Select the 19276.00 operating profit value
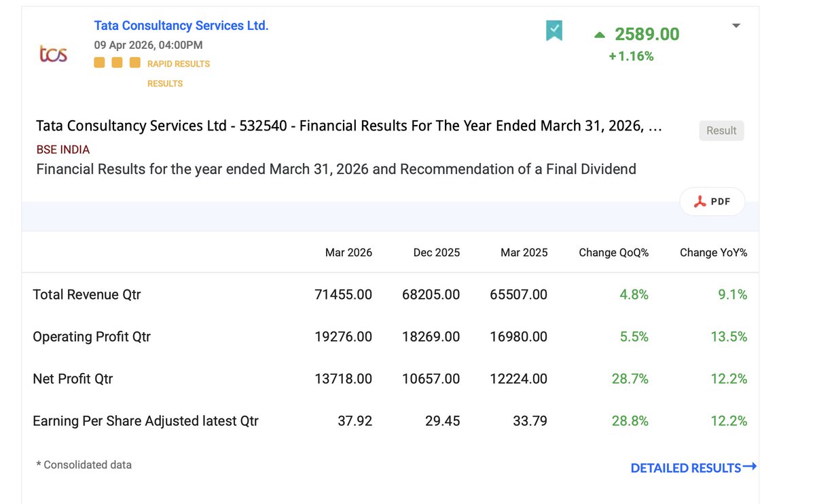The image size is (815, 504). click(x=344, y=337)
